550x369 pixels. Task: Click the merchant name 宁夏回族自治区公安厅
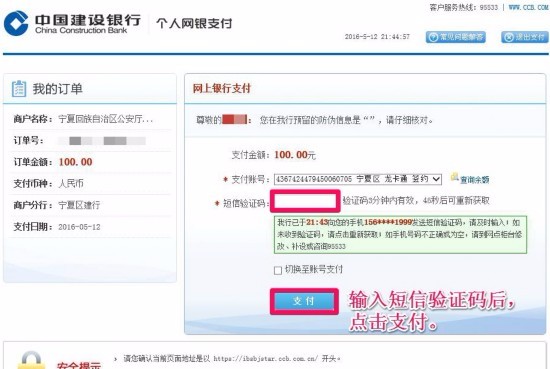tap(105, 119)
